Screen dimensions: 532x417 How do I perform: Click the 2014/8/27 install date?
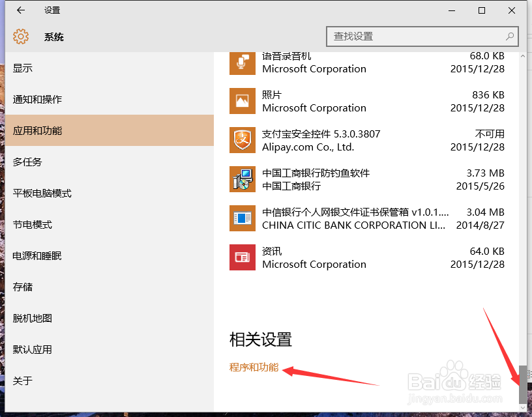480,225
